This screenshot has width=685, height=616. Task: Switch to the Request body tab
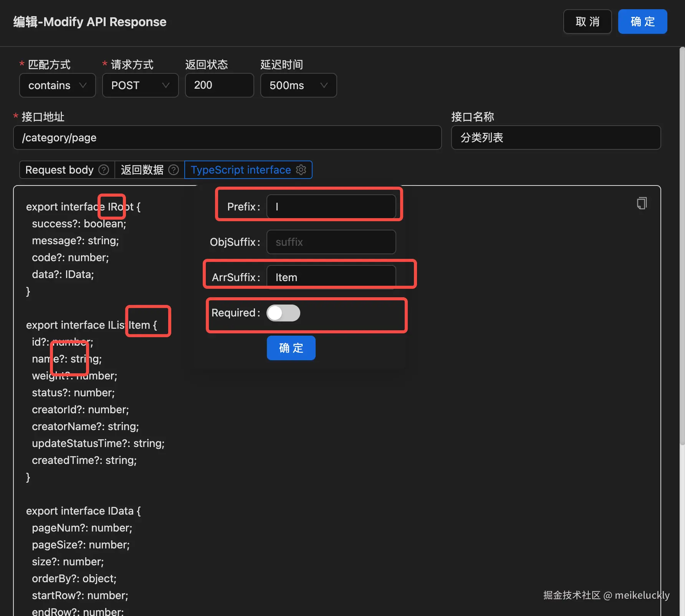click(59, 170)
